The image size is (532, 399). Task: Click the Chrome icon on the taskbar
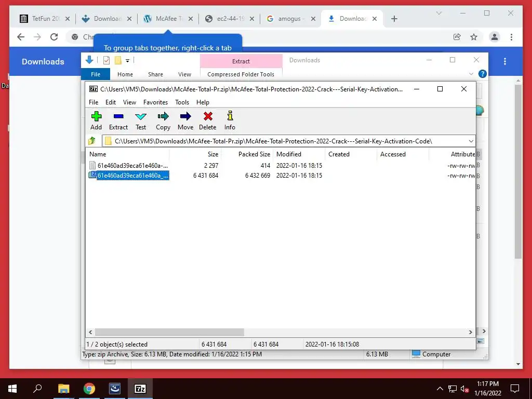[x=89, y=389]
